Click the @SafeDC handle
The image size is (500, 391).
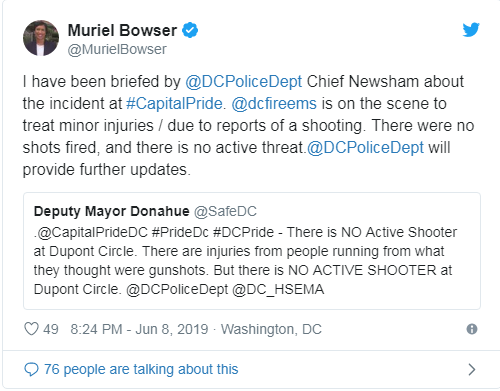225,211
